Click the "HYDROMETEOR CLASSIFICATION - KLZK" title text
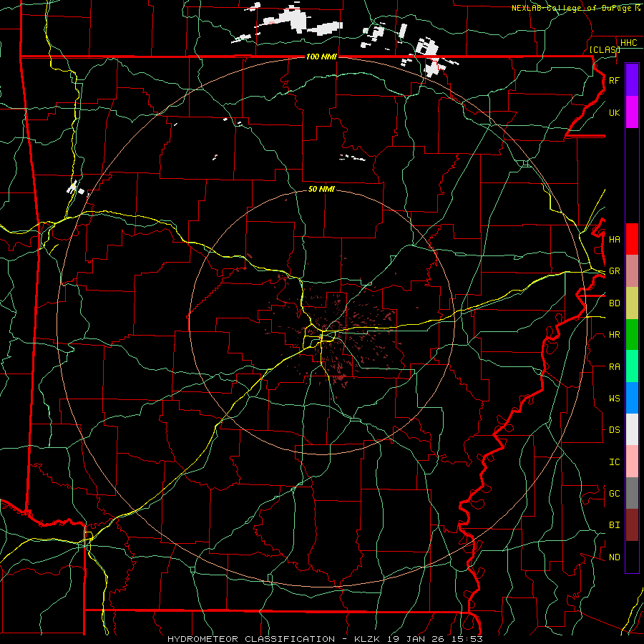 tap(273, 639)
